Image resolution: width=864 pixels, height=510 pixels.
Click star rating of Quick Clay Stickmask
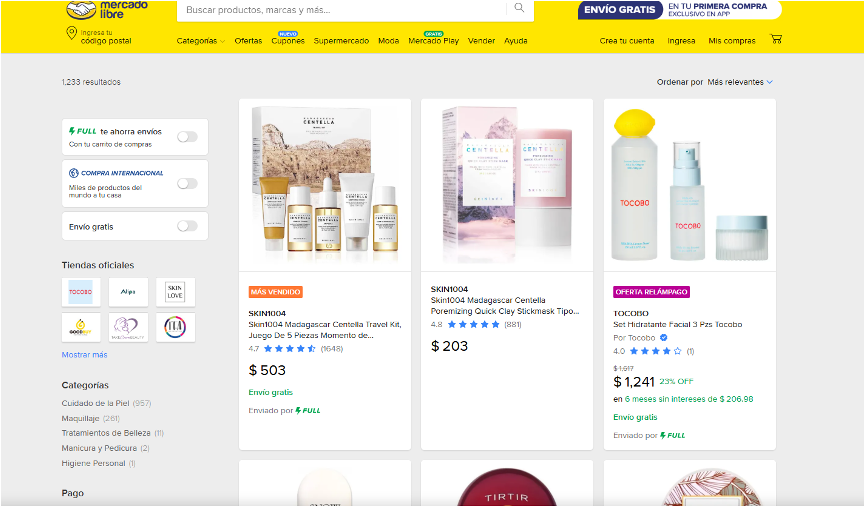473,324
